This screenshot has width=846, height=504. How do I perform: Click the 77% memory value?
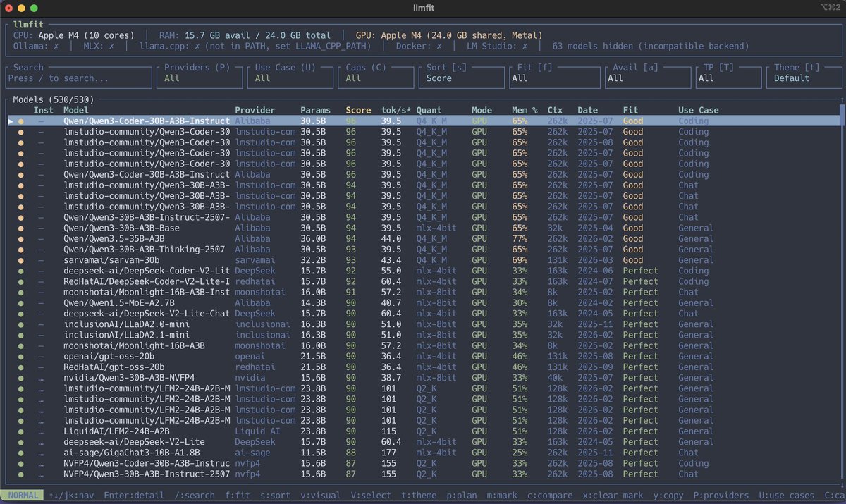click(520, 239)
